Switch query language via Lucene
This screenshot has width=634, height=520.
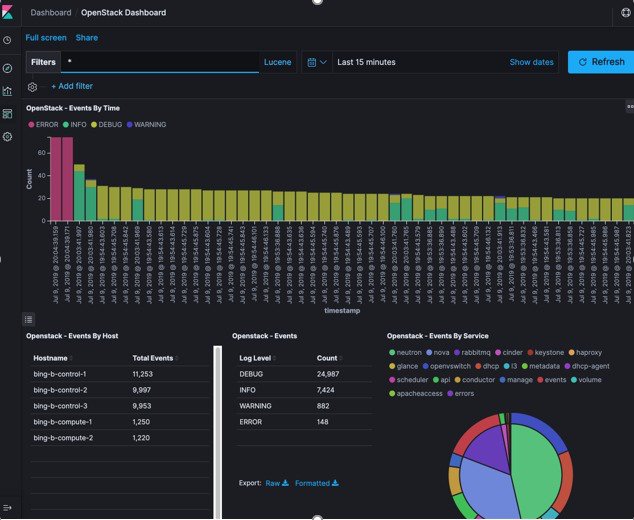click(277, 62)
